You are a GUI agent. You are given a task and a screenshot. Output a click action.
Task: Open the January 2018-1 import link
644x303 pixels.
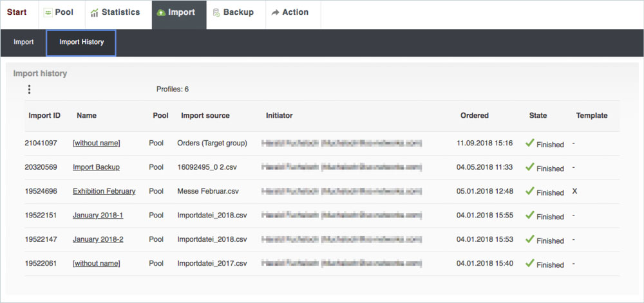(x=98, y=216)
